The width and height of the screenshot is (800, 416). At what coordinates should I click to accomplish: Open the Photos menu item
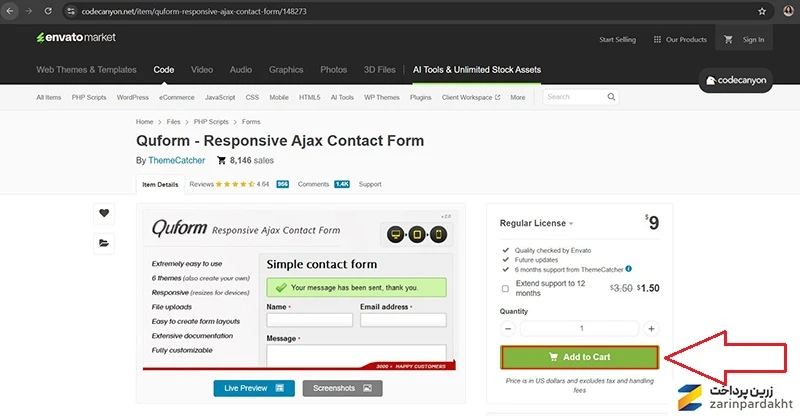click(334, 70)
